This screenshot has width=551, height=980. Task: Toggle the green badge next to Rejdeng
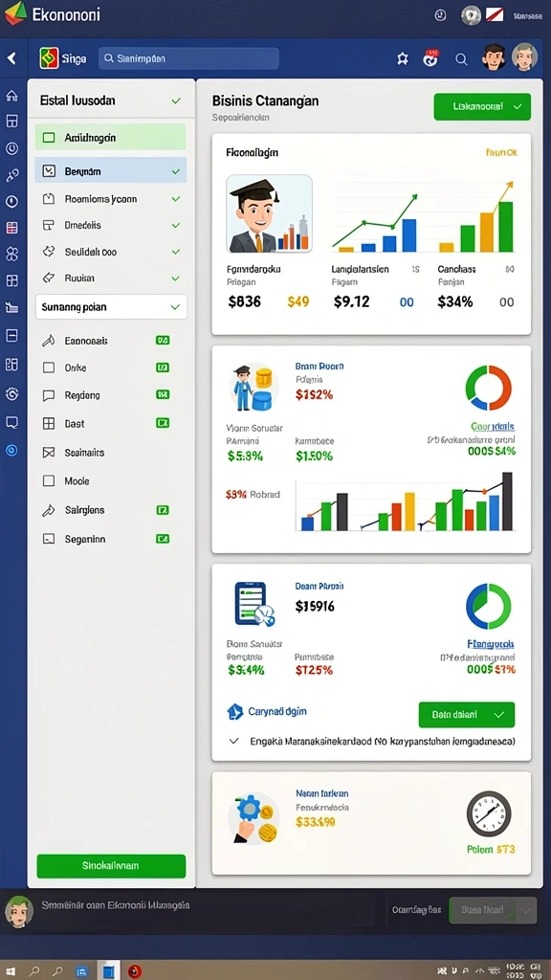click(163, 394)
